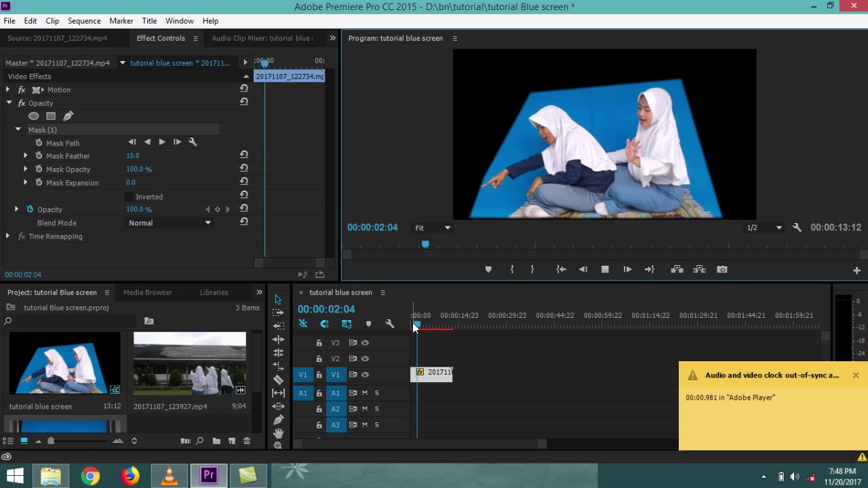The width and height of the screenshot is (868, 488).
Task: Open the Sequence menu
Action: click(84, 21)
